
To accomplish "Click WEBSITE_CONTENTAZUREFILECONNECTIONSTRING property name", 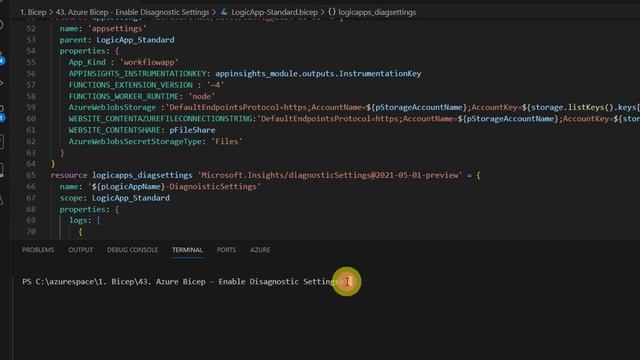I will click(x=160, y=119).
